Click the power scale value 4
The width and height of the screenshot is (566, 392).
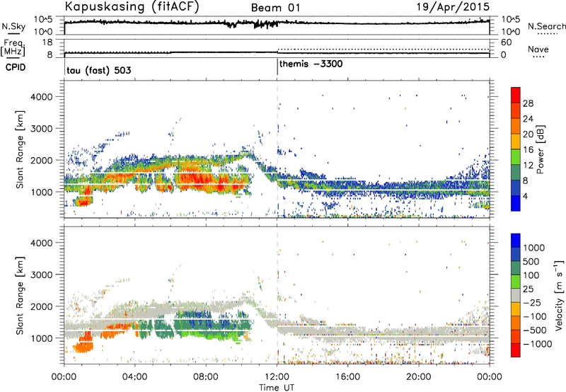525,197
